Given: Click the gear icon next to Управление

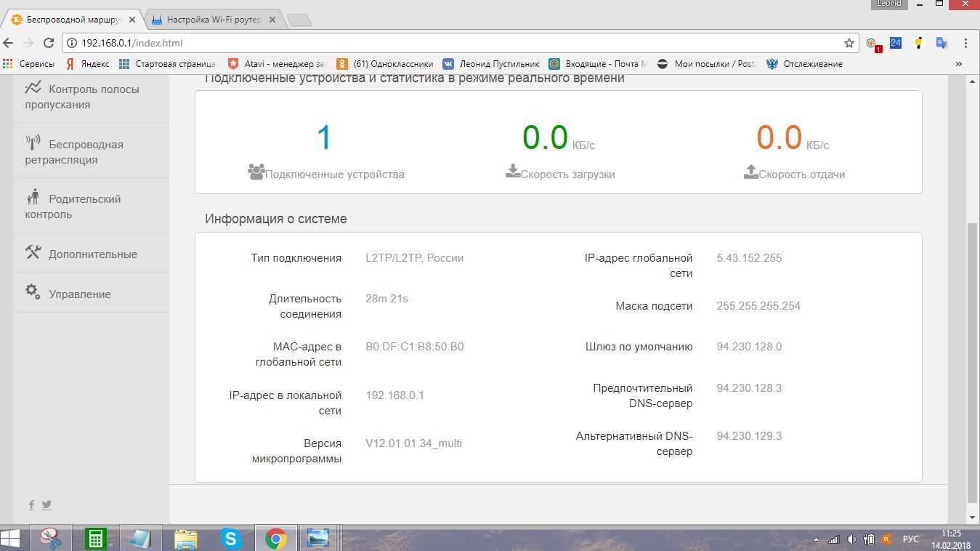Looking at the screenshot, I should tap(33, 291).
